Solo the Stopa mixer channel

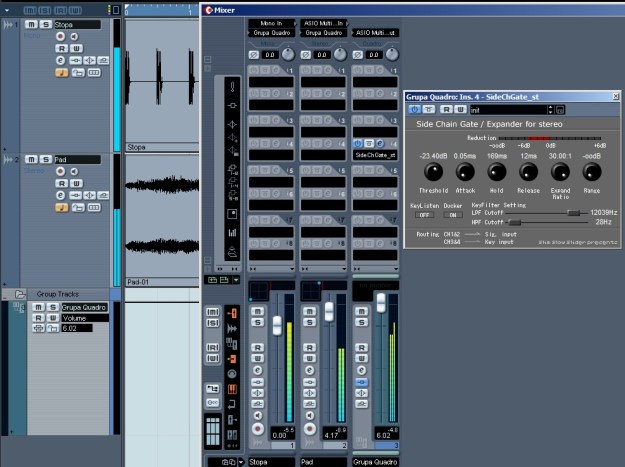tap(258, 324)
